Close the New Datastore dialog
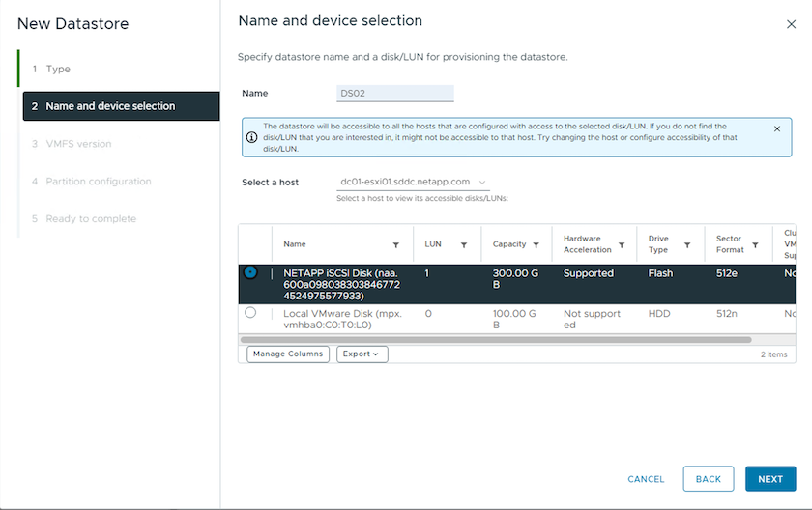Screen dimensions: 812x510 (792, 23)
